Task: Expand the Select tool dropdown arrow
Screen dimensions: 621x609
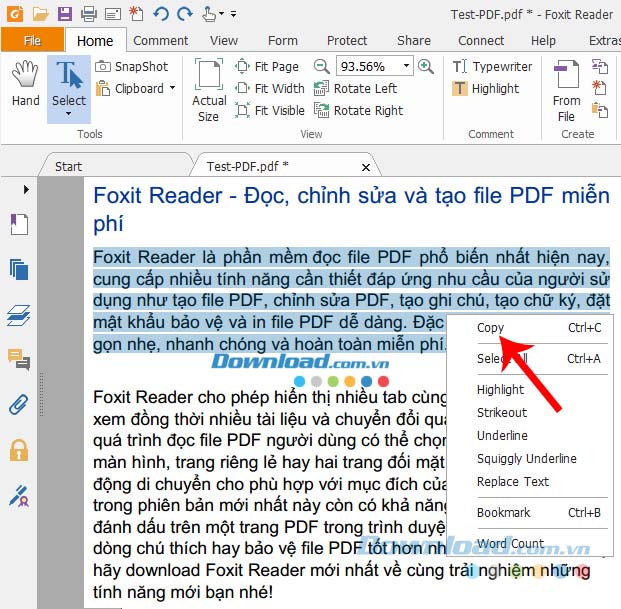Action: tap(69, 114)
